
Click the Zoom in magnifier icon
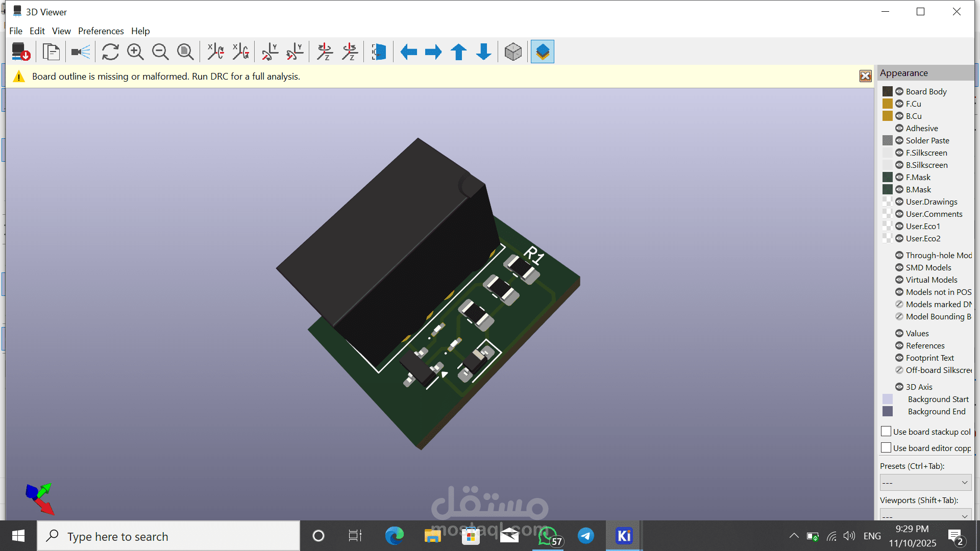(135, 52)
